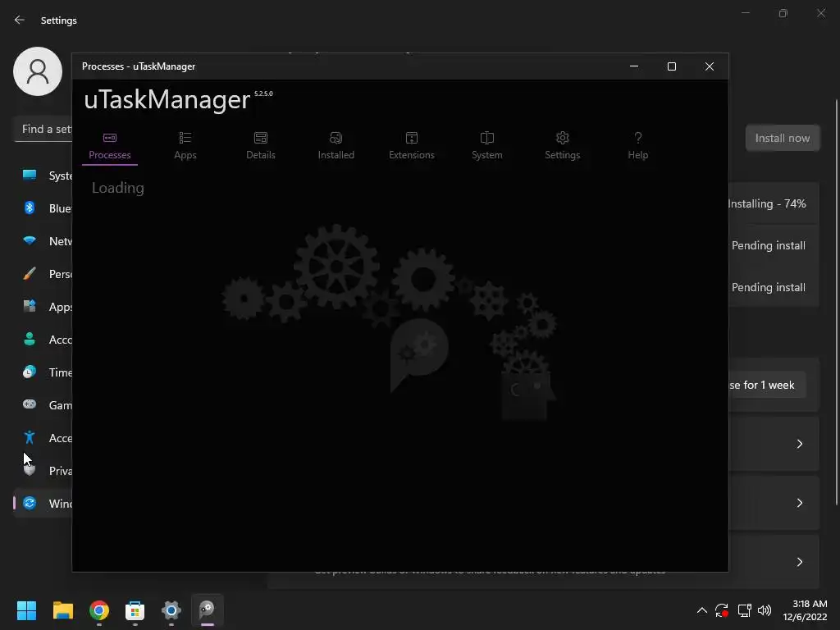This screenshot has height=630, width=840.
Task: Click the Windows Update tray icon
Action: point(722,610)
